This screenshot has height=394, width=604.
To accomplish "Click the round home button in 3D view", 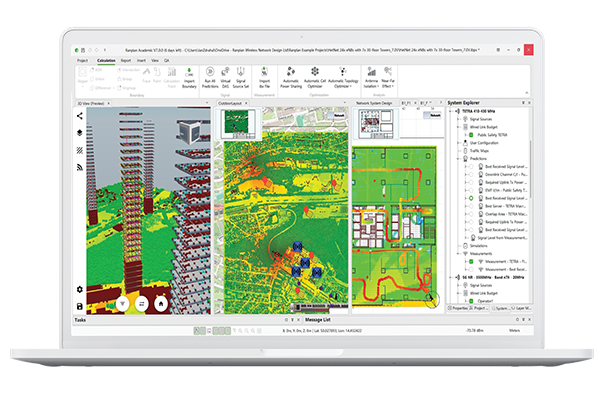I will (161, 303).
